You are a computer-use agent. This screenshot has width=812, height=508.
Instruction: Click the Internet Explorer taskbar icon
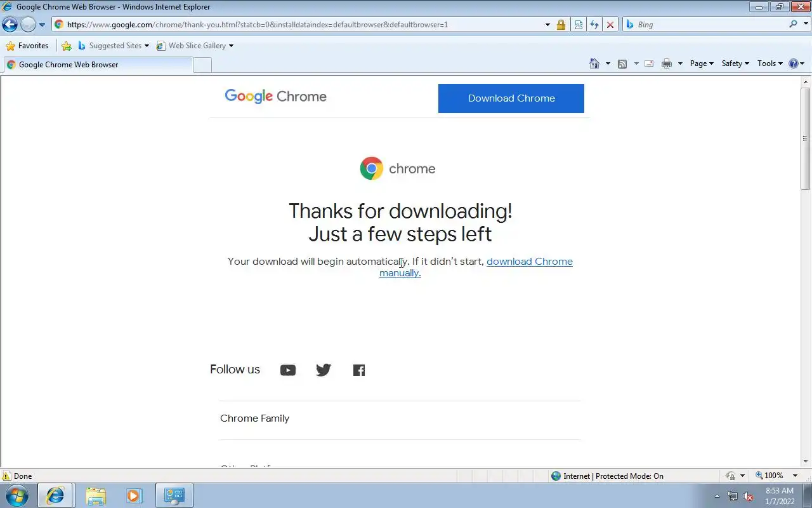click(55, 496)
